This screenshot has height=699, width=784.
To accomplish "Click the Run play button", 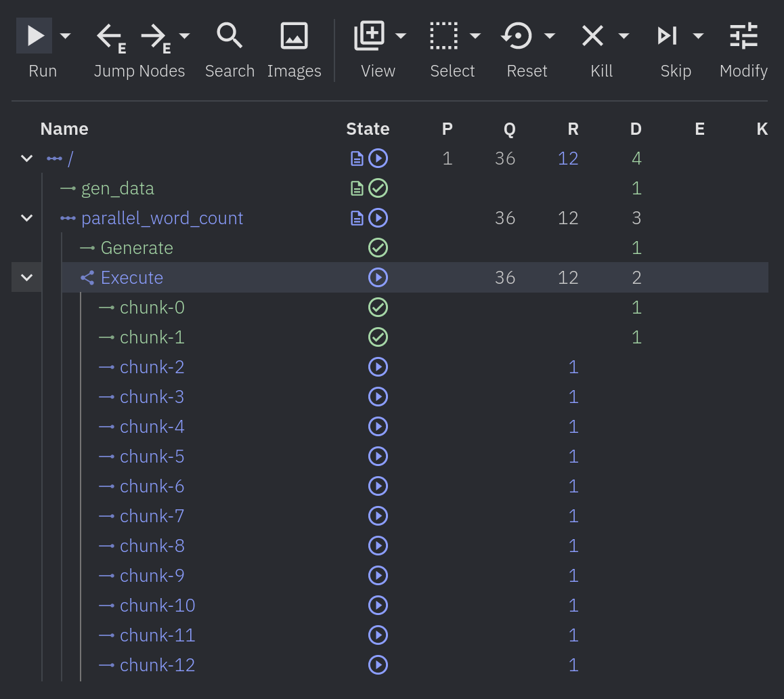I will click(35, 35).
